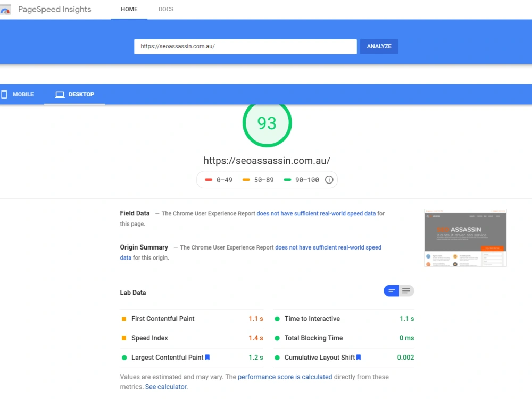Click green dot beside Largest Contentful Paint
Screen dimensions: 532x399
pyautogui.click(x=124, y=358)
